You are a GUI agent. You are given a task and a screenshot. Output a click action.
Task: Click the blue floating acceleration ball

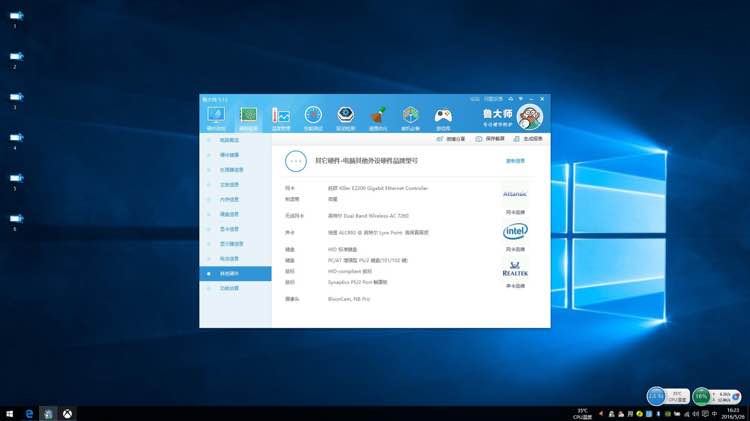tap(656, 396)
